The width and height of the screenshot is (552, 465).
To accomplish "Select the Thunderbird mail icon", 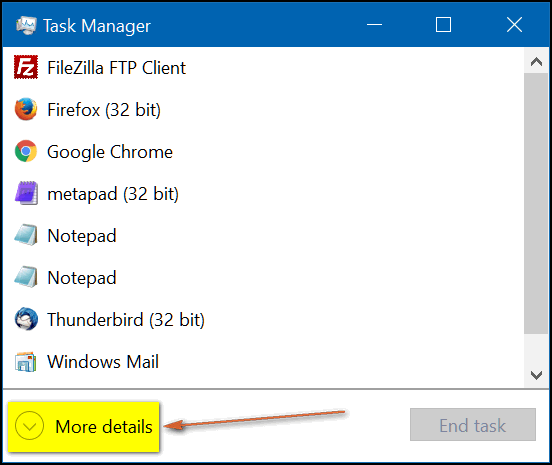I will (x=26, y=319).
